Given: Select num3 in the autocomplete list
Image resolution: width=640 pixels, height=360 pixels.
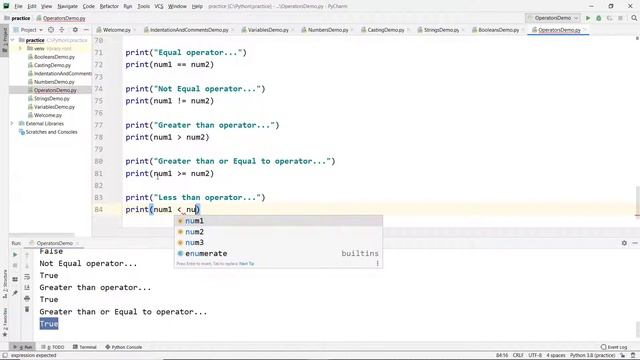Looking at the screenshot, I should click(278, 242).
